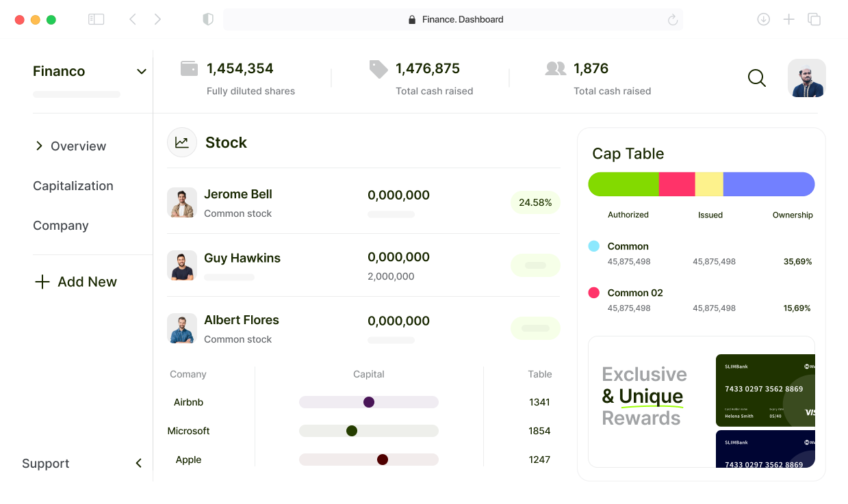The height and width of the screenshot is (504, 848).
Task: Click the Authorized column label
Action: [628, 215]
